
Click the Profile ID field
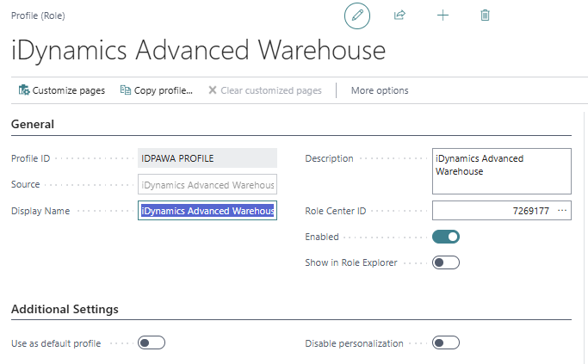(x=207, y=158)
